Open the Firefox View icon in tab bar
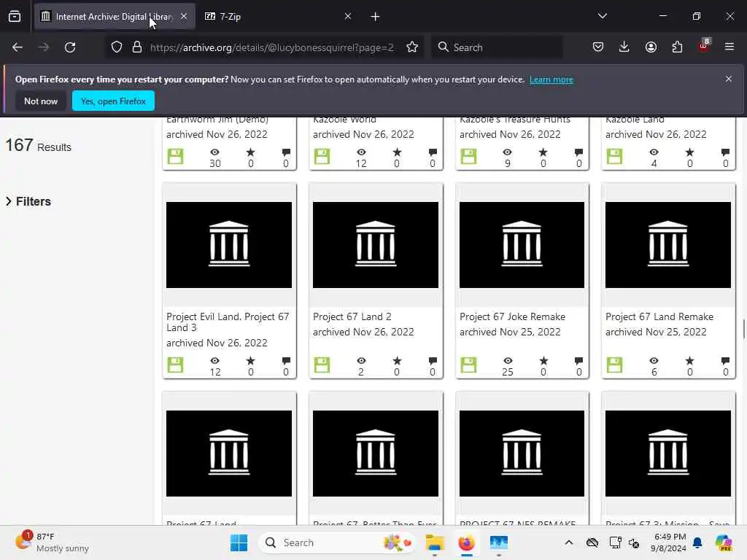Screen dimensions: 747x560 pyautogui.click(x=15, y=17)
